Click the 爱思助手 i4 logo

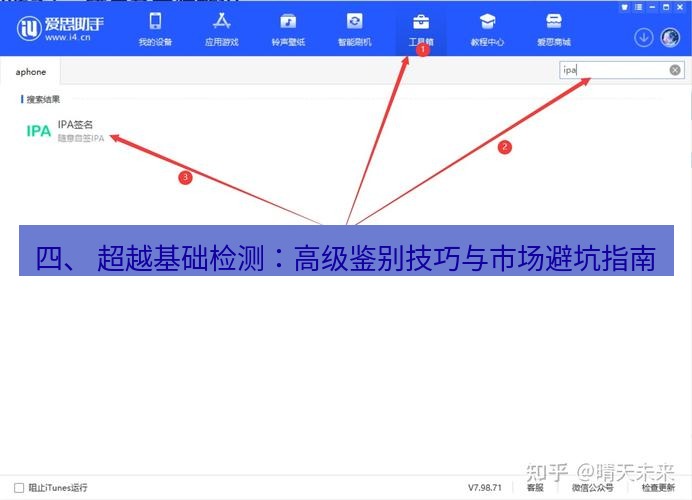point(60,29)
